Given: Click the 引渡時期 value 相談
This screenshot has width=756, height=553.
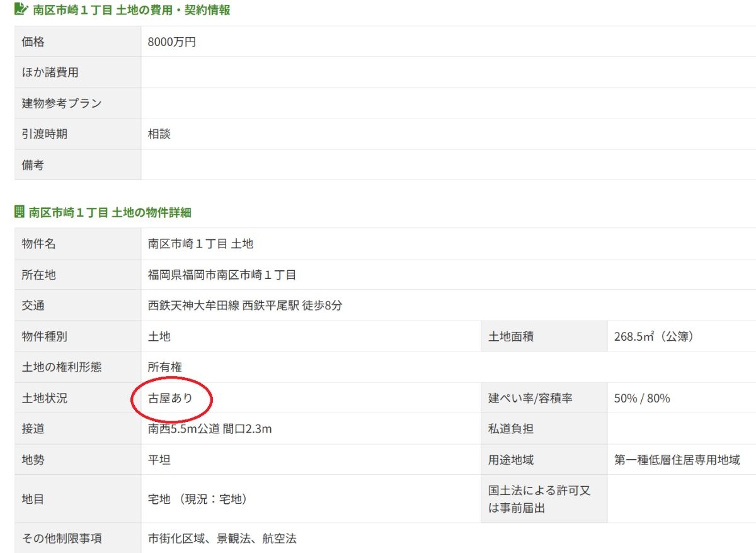Looking at the screenshot, I should coord(159,134).
